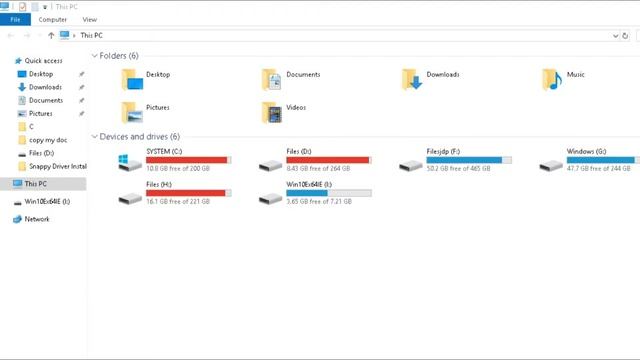Select the Files (D:) drive icon in main pane
The image size is (640, 360).
(x=270, y=165)
